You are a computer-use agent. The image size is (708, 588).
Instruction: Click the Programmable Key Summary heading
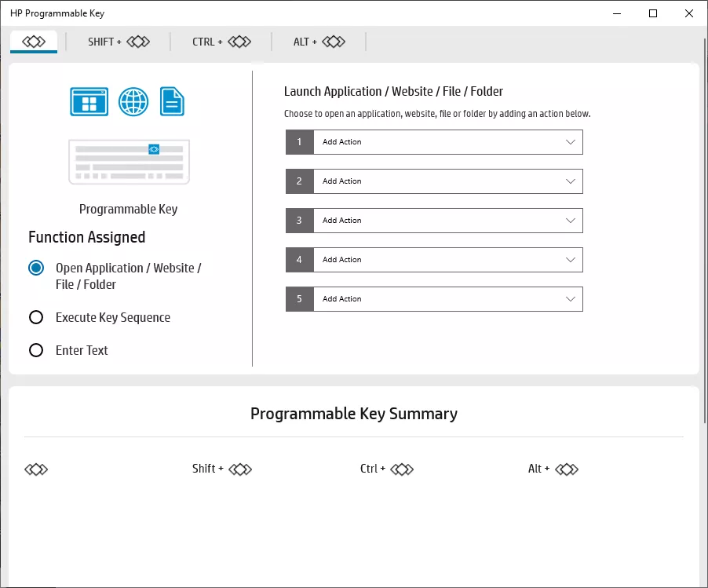[x=354, y=414]
